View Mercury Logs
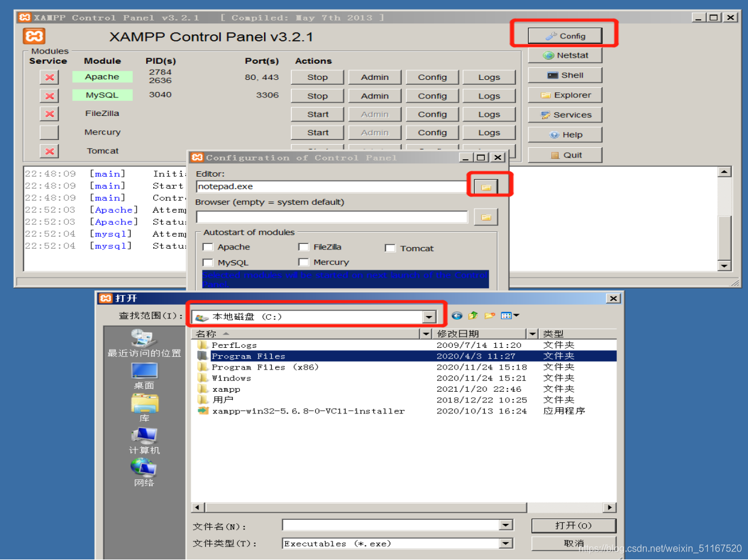748x560 pixels. coord(489,133)
